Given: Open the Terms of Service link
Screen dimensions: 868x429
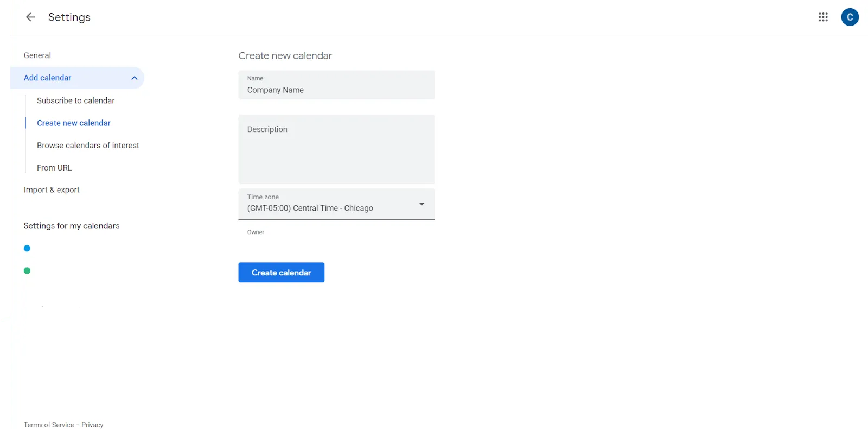Looking at the screenshot, I should pyautogui.click(x=49, y=425).
